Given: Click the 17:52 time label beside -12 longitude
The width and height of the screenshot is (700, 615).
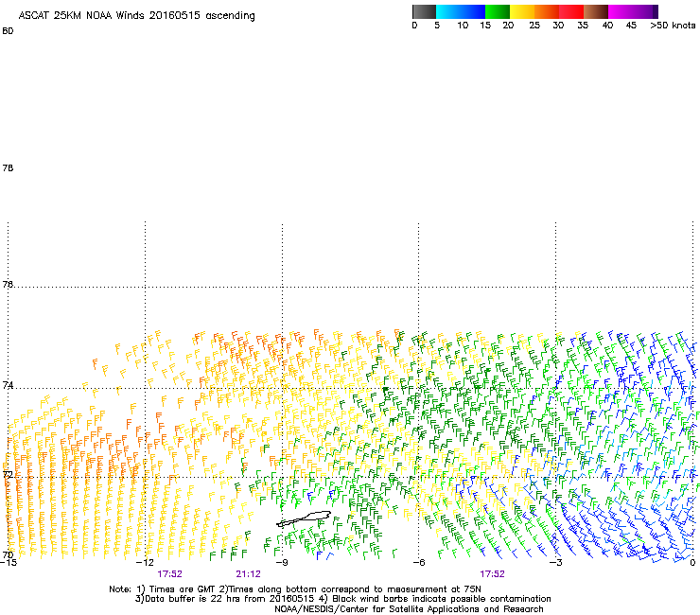Looking at the screenshot, I should (169, 574).
